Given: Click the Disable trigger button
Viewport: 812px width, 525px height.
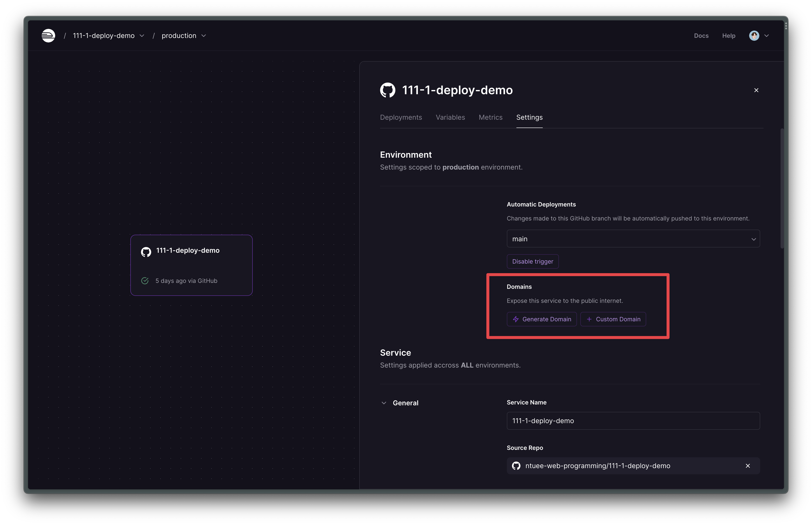Looking at the screenshot, I should (532, 261).
